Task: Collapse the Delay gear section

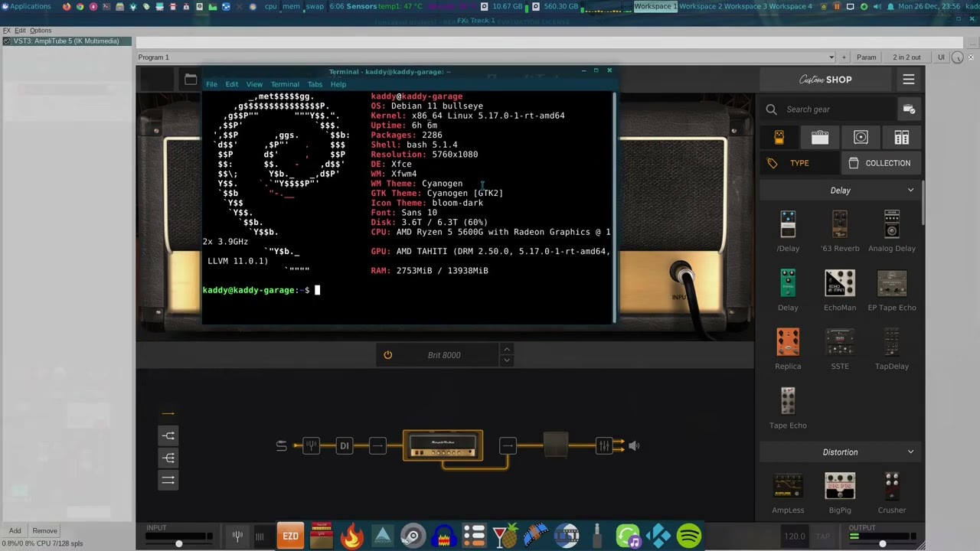Action: (x=910, y=191)
